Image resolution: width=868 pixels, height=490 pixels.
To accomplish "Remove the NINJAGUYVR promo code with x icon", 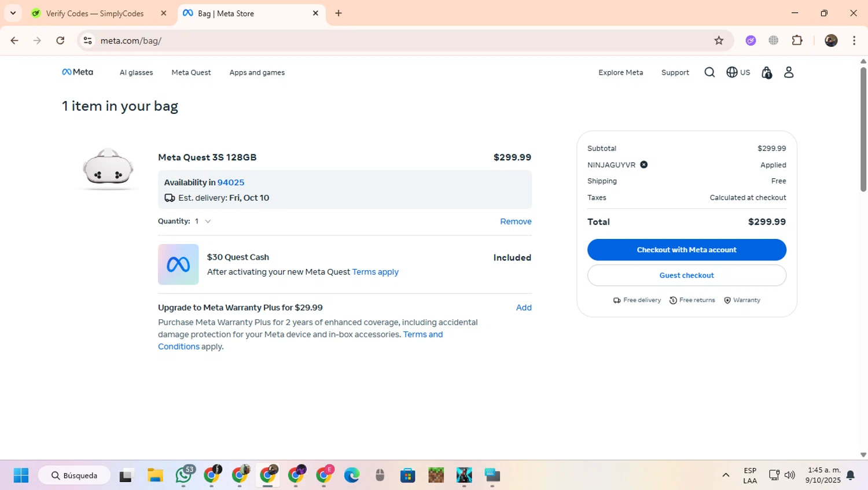I will tap(643, 165).
